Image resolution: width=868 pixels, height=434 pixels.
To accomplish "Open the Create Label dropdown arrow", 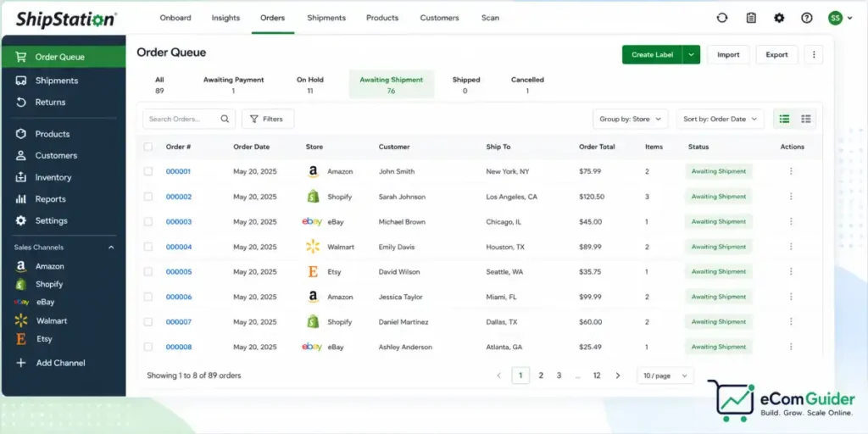I will pos(692,55).
